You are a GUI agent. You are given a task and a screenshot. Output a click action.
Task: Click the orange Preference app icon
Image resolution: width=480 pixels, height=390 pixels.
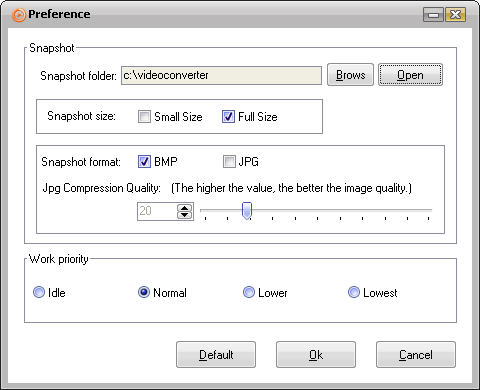click(19, 15)
